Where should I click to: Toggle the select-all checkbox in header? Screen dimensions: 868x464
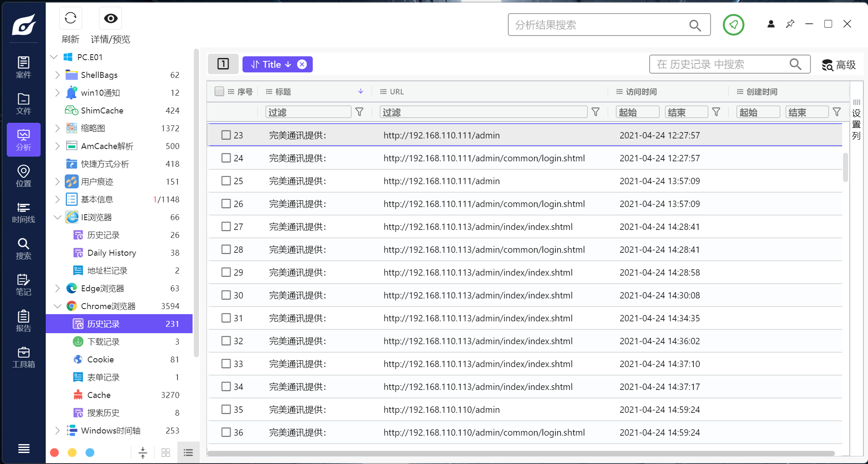[x=219, y=91]
